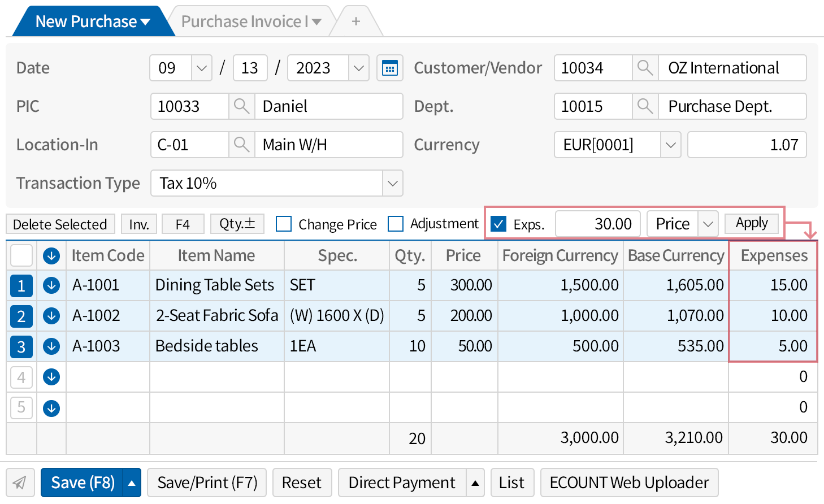Click Apply to distribute expenses

751,223
